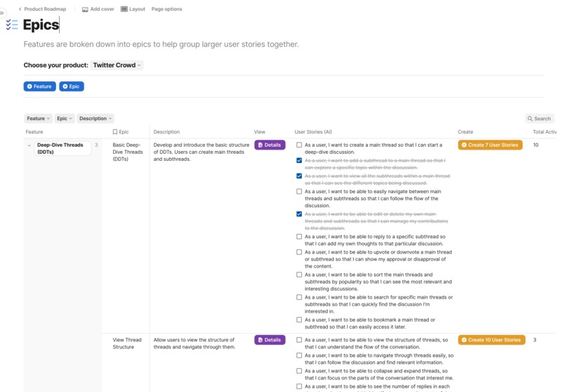Click the Description column header
566x392 pixels.
tap(166, 132)
